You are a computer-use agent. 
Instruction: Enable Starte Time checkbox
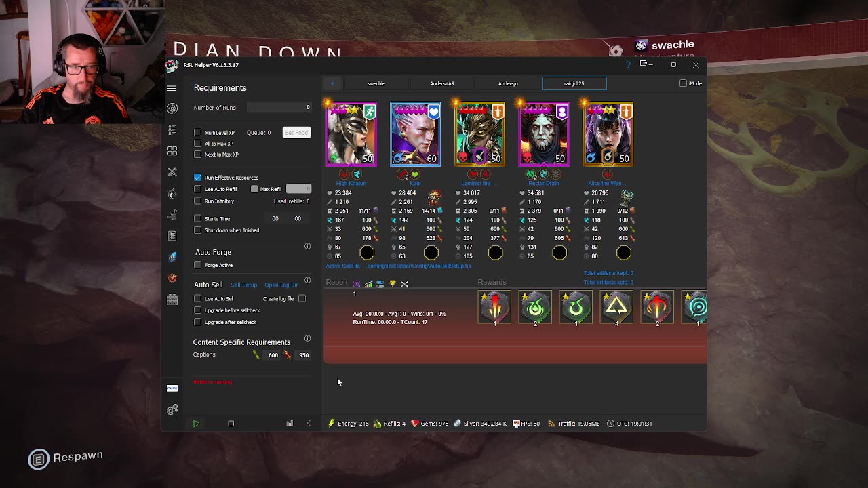(x=198, y=219)
